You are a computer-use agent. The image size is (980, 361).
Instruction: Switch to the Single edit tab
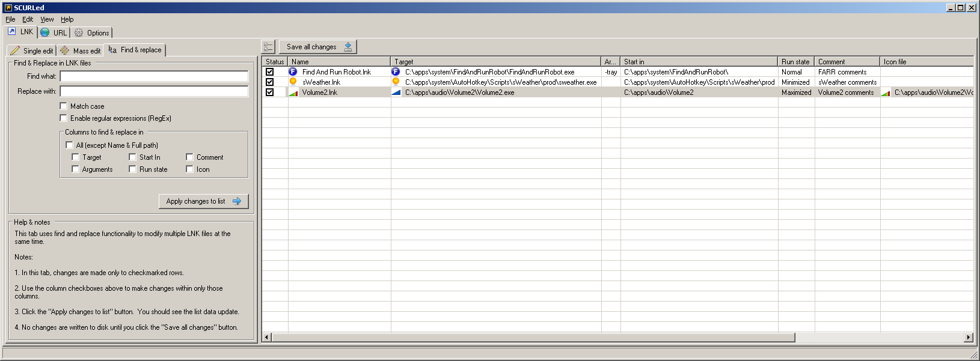pyautogui.click(x=31, y=50)
